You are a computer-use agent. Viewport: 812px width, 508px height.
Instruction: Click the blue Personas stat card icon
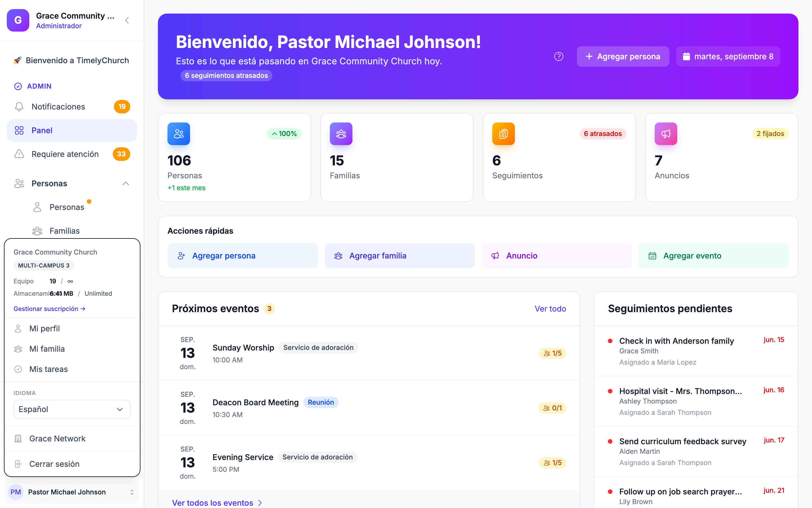(x=179, y=134)
